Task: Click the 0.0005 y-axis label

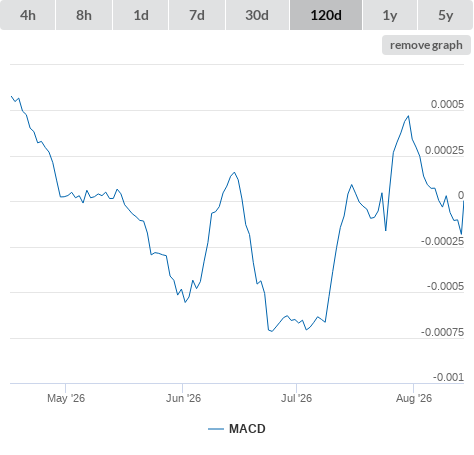Action: point(447,104)
